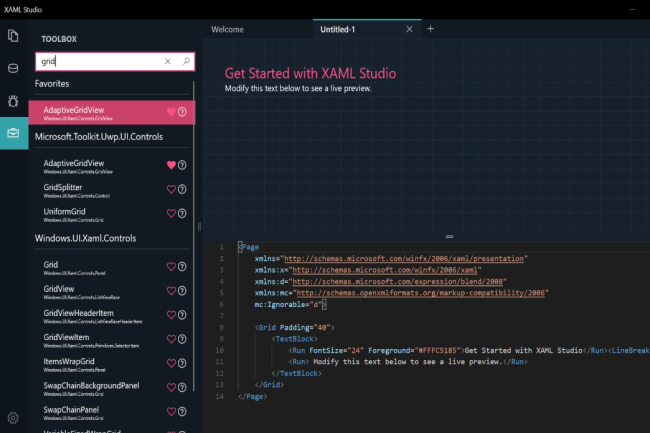Open the Debug panel bug icon
Screen dimensions: 650x433
click(x=14, y=100)
